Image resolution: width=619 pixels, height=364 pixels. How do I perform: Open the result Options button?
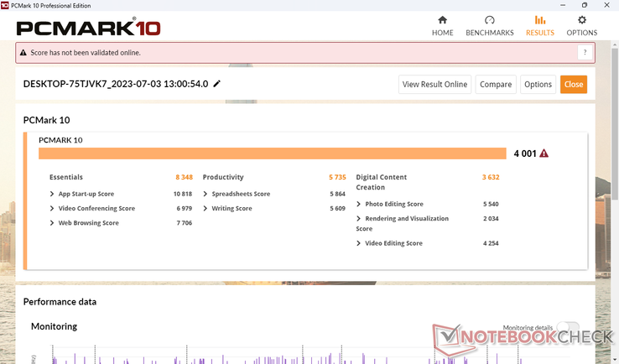click(x=538, y=84)
